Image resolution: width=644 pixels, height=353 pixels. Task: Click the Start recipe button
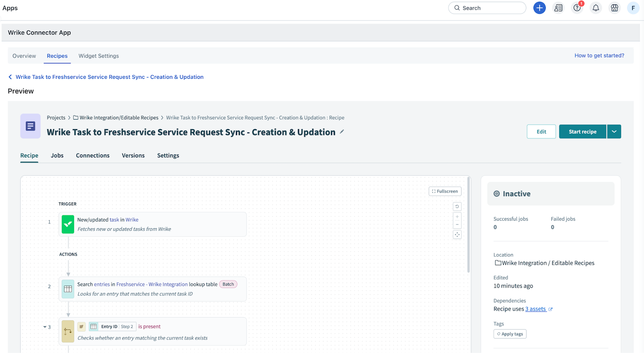(x=582, y=132)
